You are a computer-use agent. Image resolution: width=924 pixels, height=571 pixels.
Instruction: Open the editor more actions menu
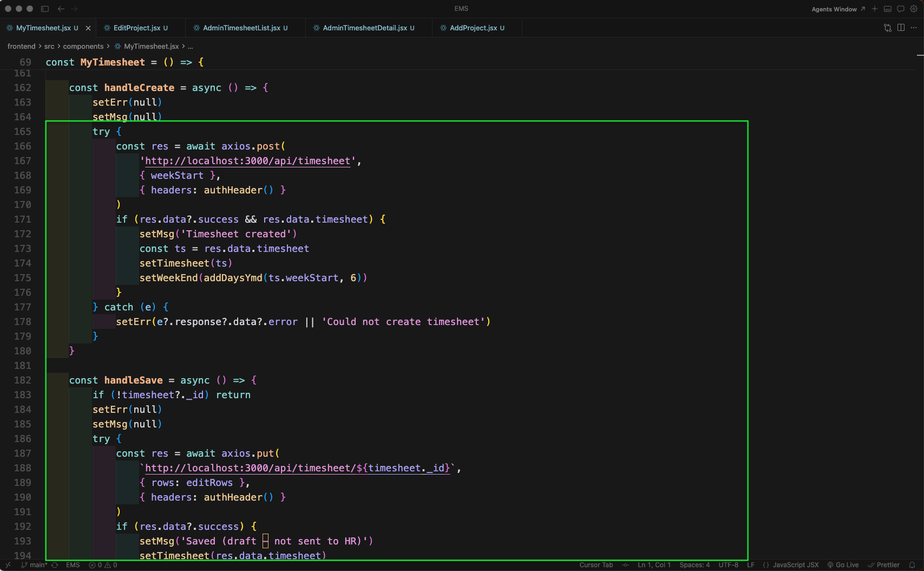tap(914, 28)
